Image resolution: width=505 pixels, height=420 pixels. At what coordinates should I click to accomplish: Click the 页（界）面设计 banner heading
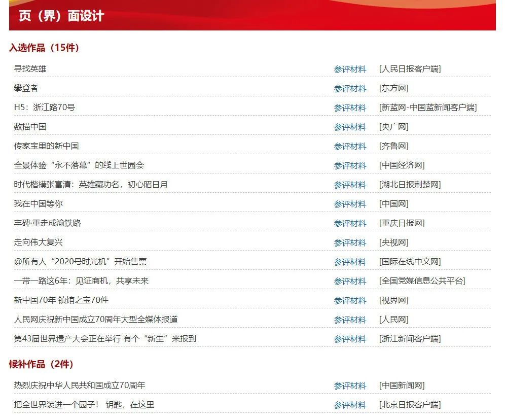61,16
